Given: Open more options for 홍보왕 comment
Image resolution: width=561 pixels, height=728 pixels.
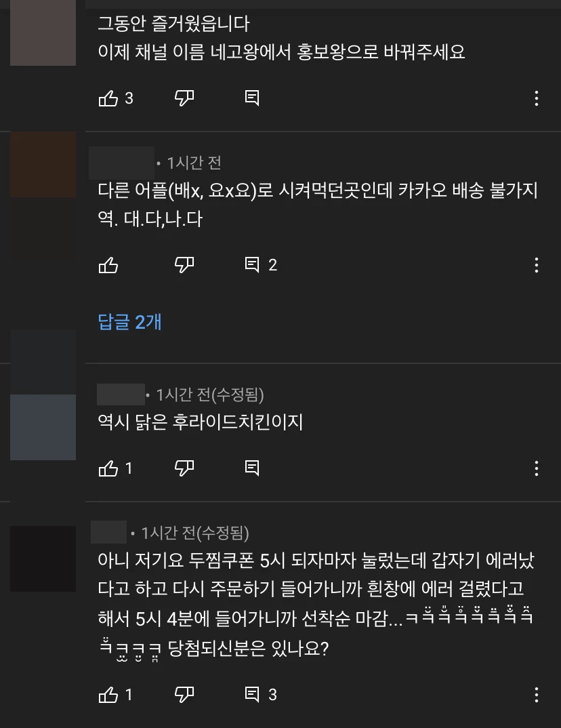Looking at the screenshot, I should (x=537, y=98).
